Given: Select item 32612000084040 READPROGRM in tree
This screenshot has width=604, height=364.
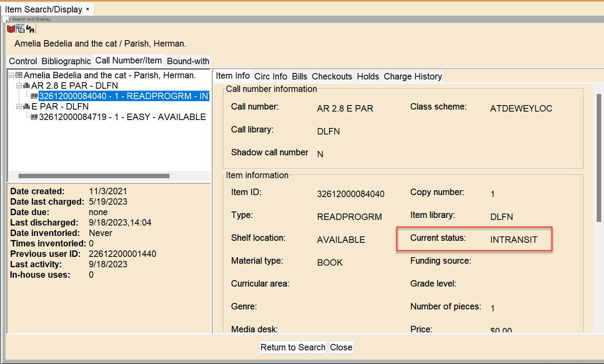Looking at the screenshot, I should [x=124, y=96].
